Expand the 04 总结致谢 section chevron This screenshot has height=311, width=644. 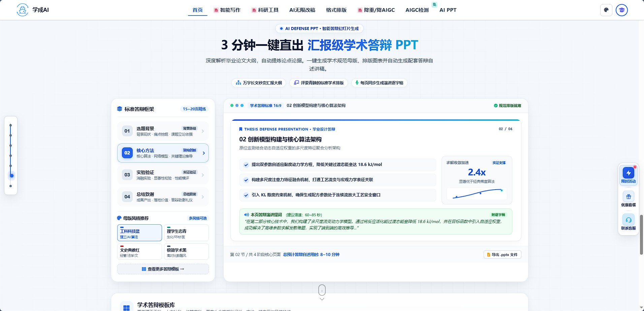[203, 197]
